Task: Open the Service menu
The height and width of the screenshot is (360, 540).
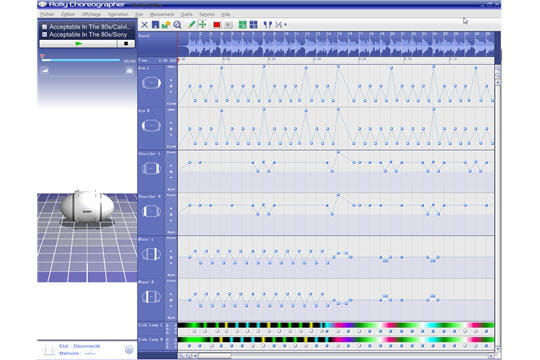Action: 207,14
